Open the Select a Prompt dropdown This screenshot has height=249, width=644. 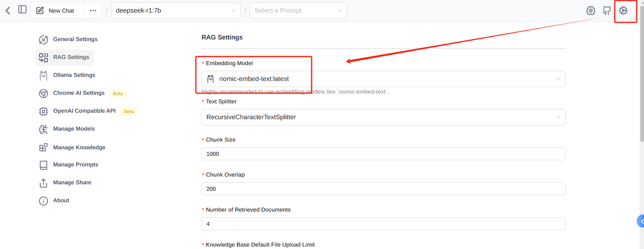(x=298, y=11)
